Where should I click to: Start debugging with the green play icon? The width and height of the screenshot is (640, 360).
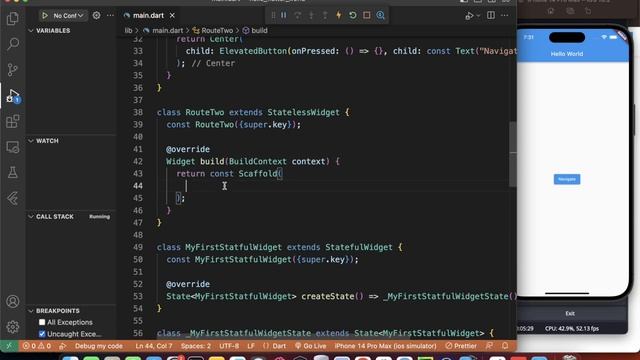[x=45, y=16]
